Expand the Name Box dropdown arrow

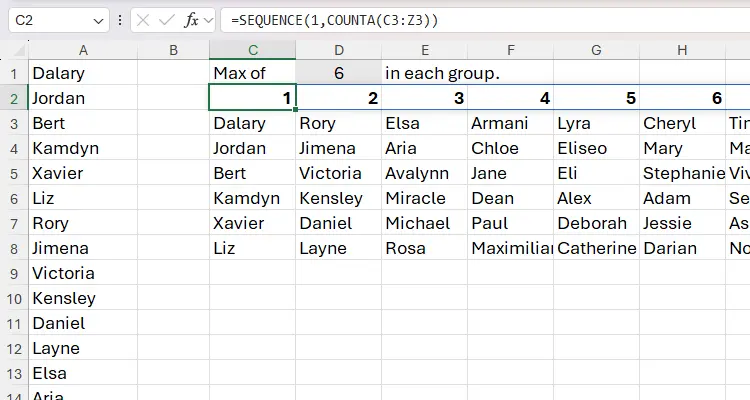click(98, 20)
